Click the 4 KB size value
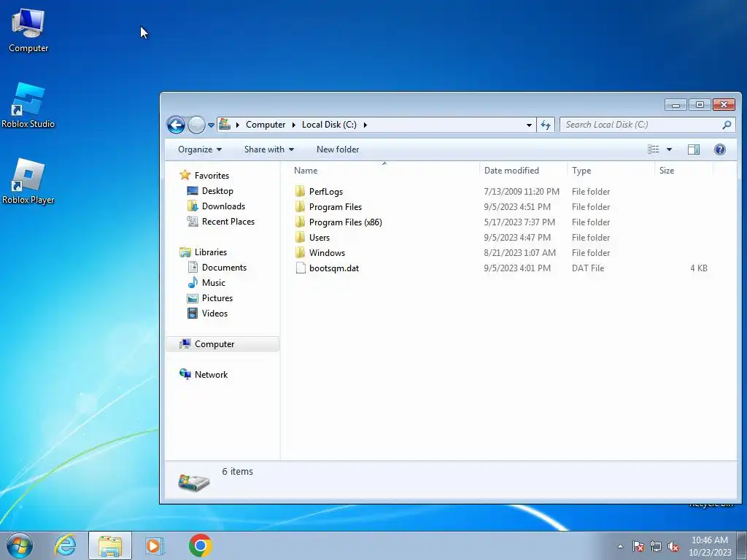The width and height of the screenshot is (747, 560). click(699, 268)
